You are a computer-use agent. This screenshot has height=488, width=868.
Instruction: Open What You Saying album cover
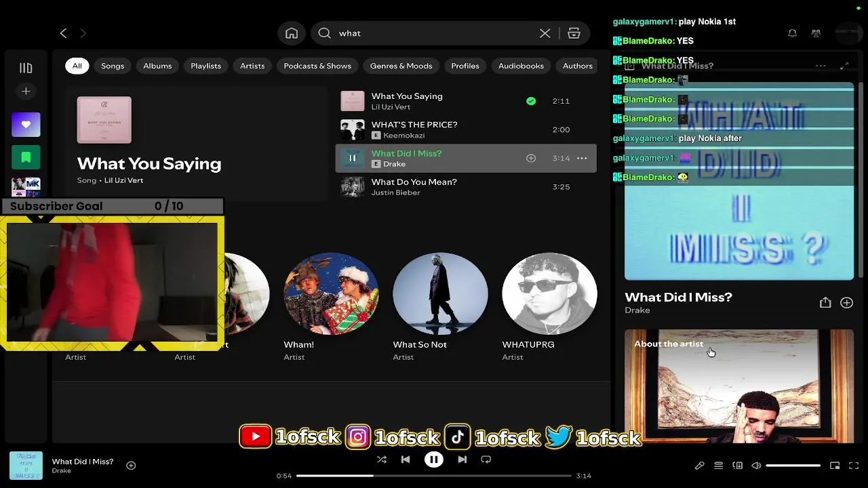point(104,120)
